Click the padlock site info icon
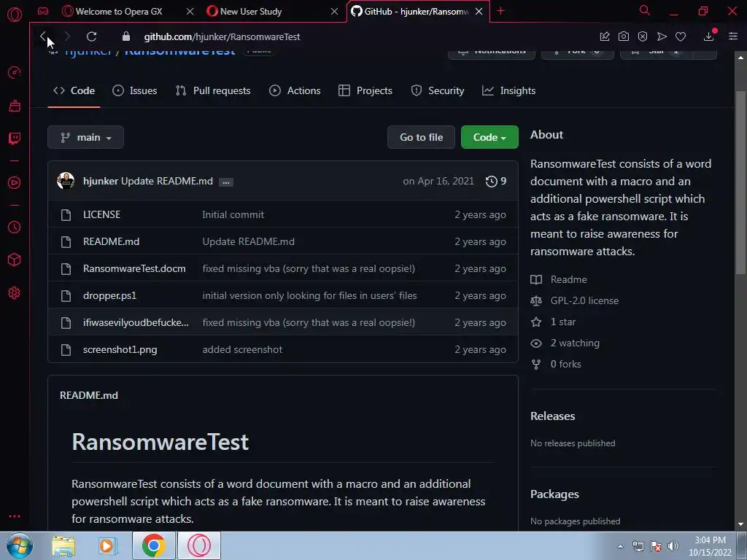 tap(125, 36)
